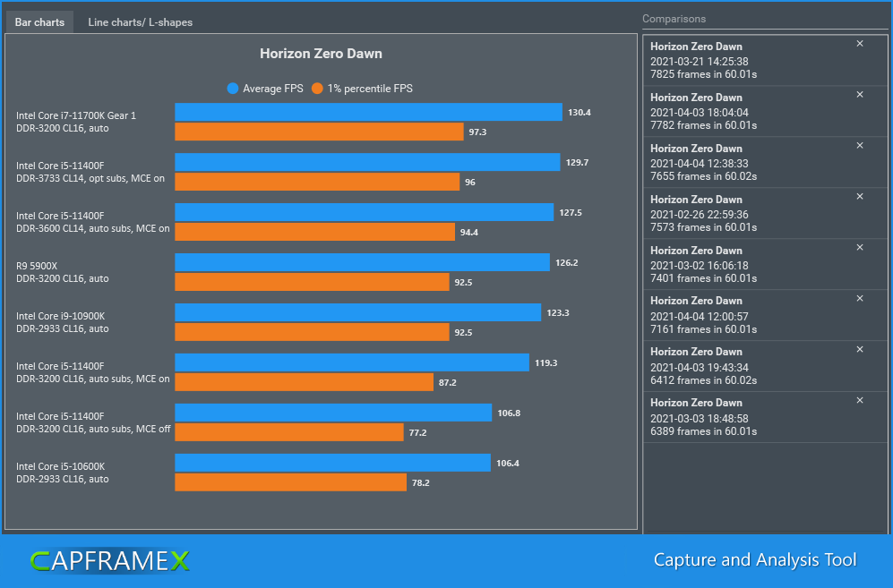Click the 119.3 average FPS bar
893x588 pixels.
click(352, 362)
